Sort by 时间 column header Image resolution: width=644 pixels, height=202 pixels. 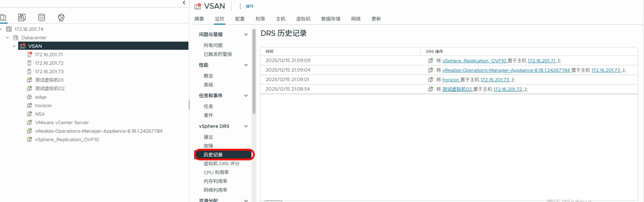coord(269,51)
